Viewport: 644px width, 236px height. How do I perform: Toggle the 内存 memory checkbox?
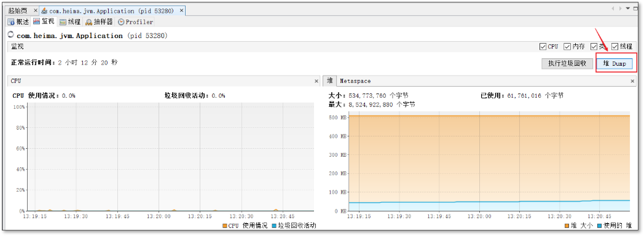[x=567, y=47]
